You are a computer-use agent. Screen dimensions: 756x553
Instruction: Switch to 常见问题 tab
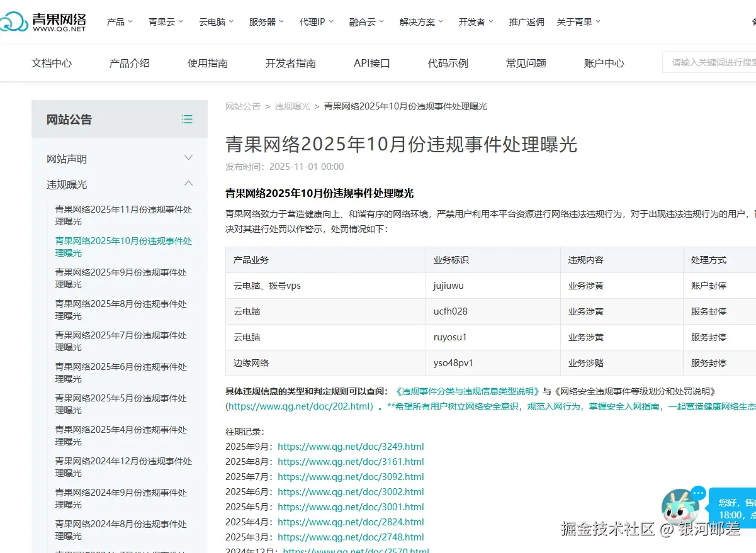(x=526, y=63)
